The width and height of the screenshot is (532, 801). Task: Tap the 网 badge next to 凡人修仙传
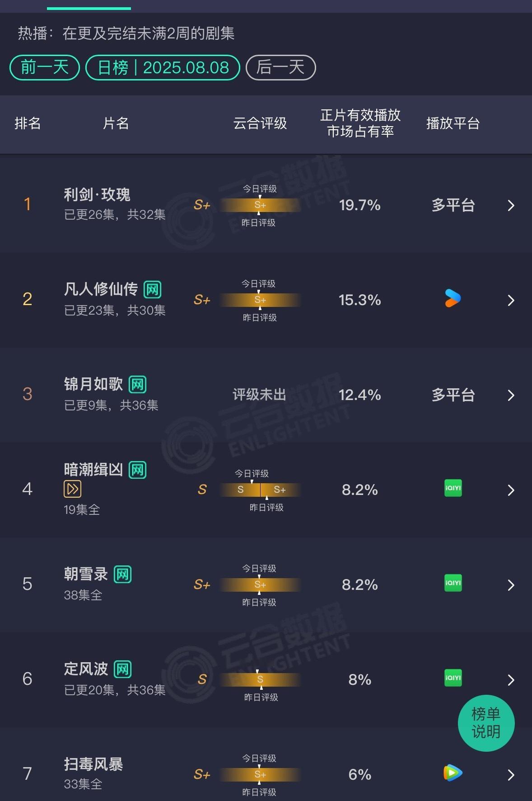[152, 290]
